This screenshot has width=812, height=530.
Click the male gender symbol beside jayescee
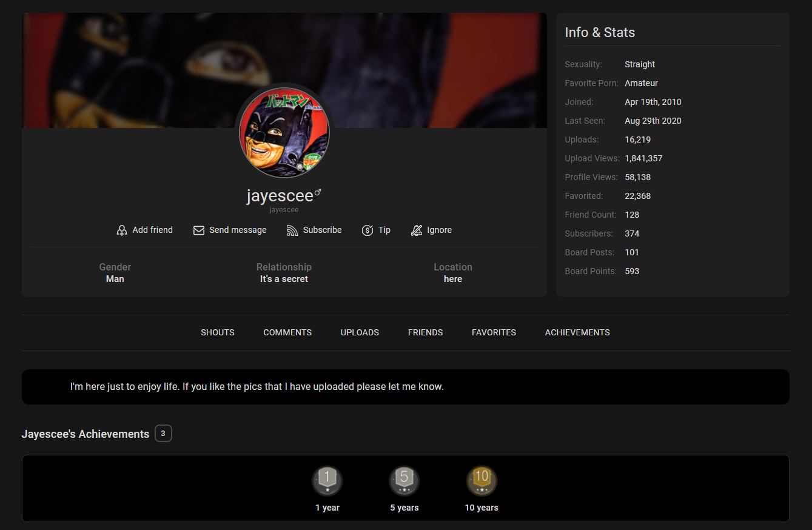click(x=318, y=193)
